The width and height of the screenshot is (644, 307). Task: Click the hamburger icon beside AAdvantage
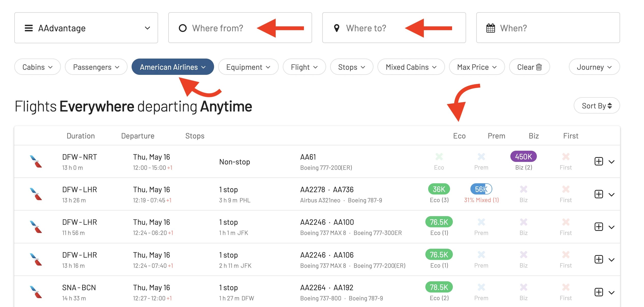(x=29, y=28)
